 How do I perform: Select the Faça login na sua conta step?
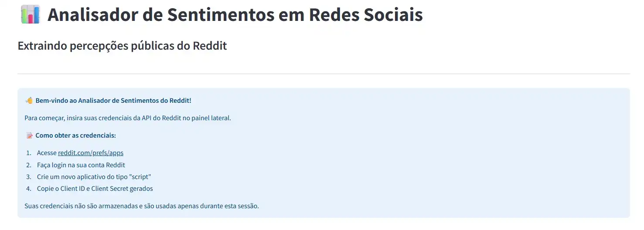pos(81,165)
